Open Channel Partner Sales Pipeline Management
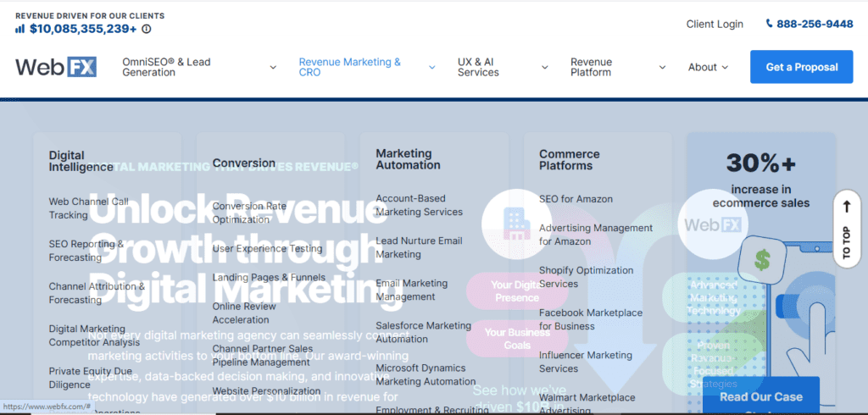The height and width of the screenshot is (415, 868). pyautogui.click(x=263, y=355)
